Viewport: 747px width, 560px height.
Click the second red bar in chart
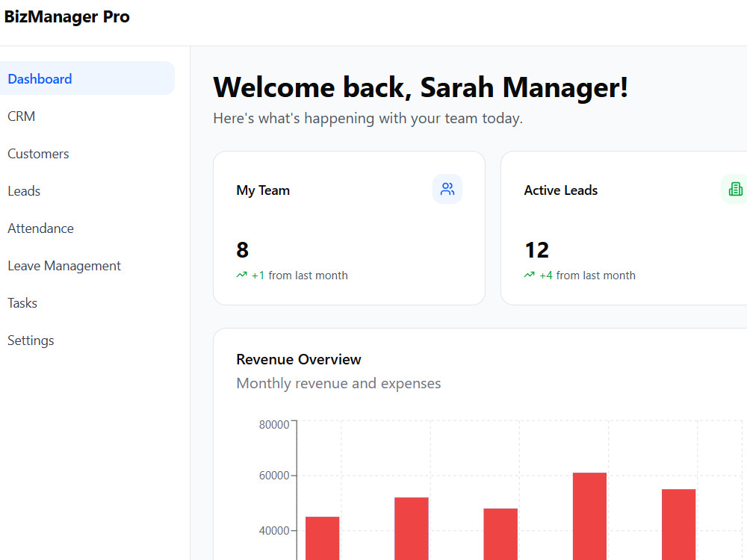(412, 529)
